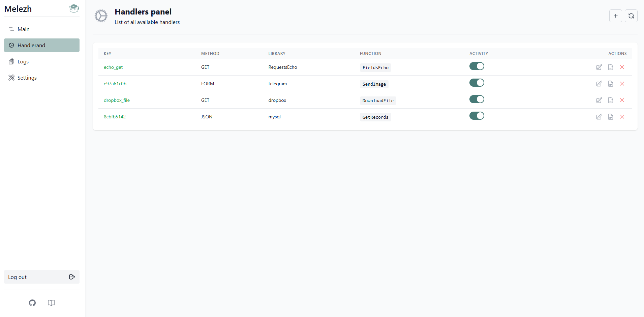644x317 pixels.
Task: Open the GitHub repository icon
Action: coord(32,303)
